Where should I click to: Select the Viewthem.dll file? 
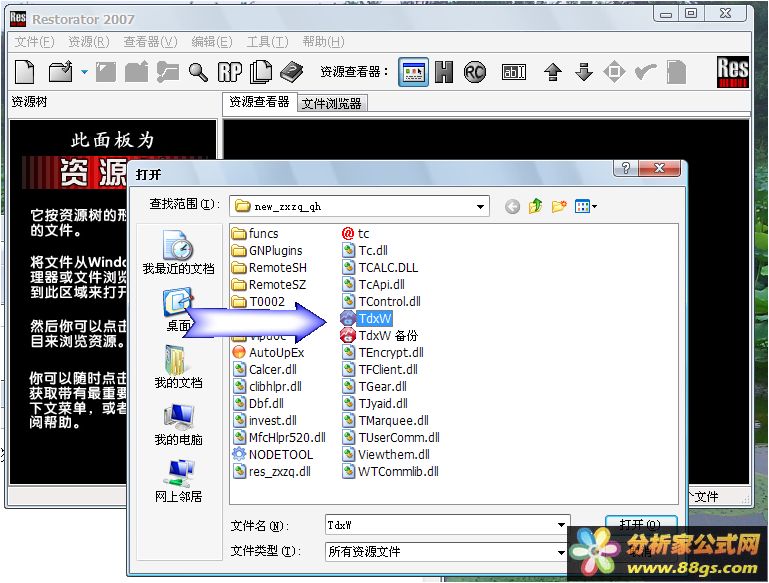pyautogui.click(x=386, y=455)
